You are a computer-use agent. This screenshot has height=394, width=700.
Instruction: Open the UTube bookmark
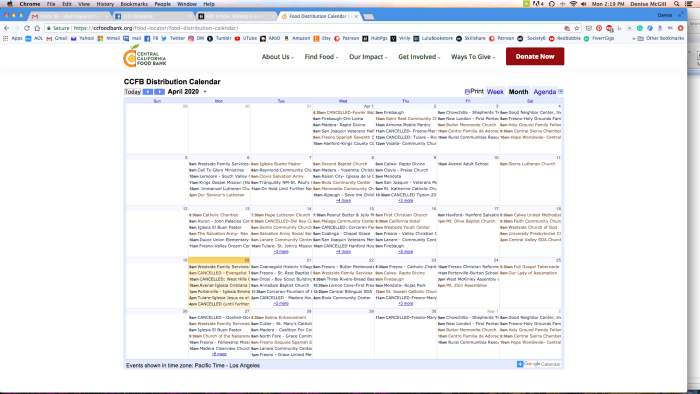[x=246, y=38]
